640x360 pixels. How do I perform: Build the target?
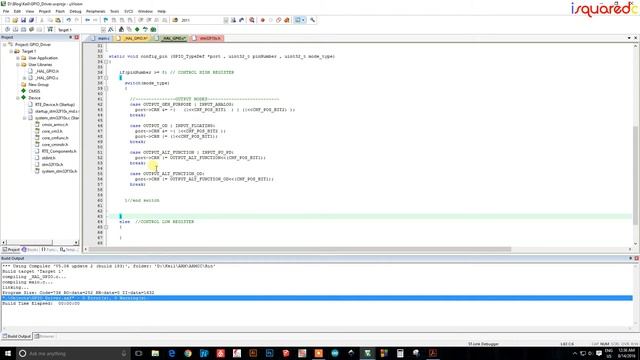[x=15, y=29]
